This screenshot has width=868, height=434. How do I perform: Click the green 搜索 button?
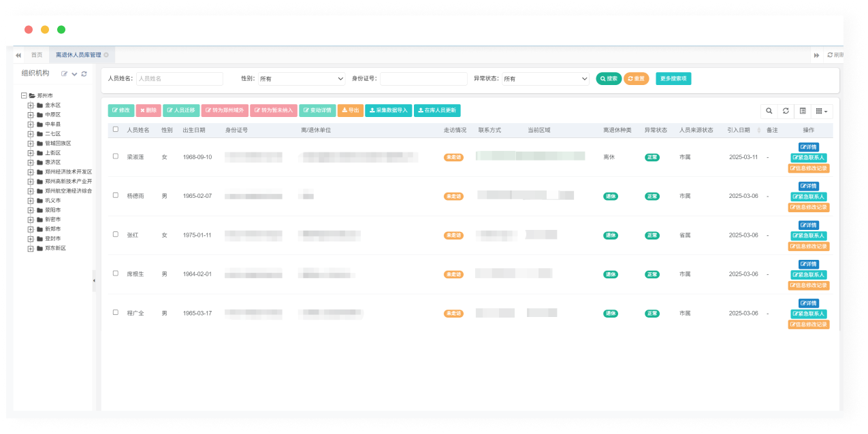point(609,79)
